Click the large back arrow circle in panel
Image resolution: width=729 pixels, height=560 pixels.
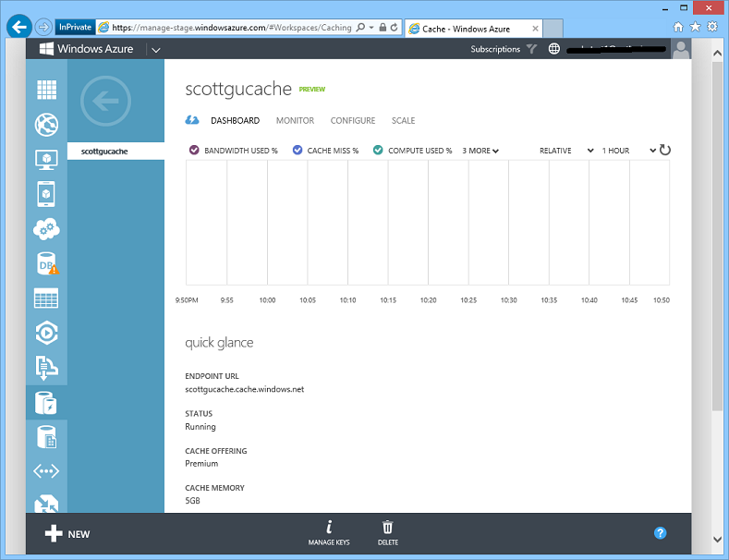coord(105,101)
